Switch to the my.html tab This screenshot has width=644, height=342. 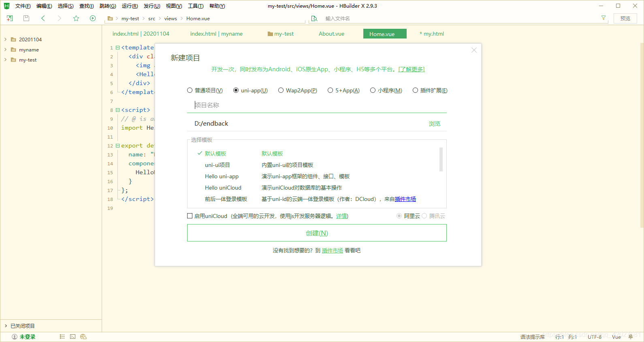[x=432, y=34]
